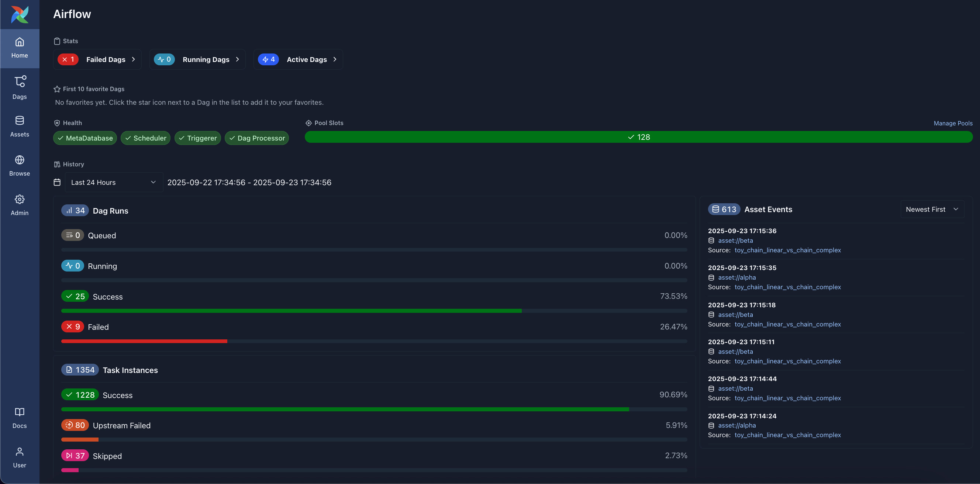Click the Task Instances count badge 1354
Screen dimensions: 980x484
(x=80, y=370)
